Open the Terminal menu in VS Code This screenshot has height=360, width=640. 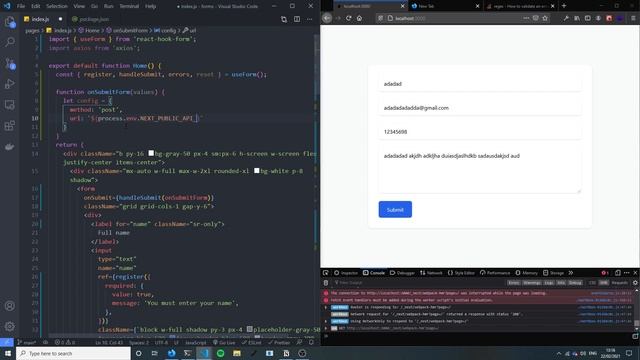pyautogui.click(x=129, y=6)
